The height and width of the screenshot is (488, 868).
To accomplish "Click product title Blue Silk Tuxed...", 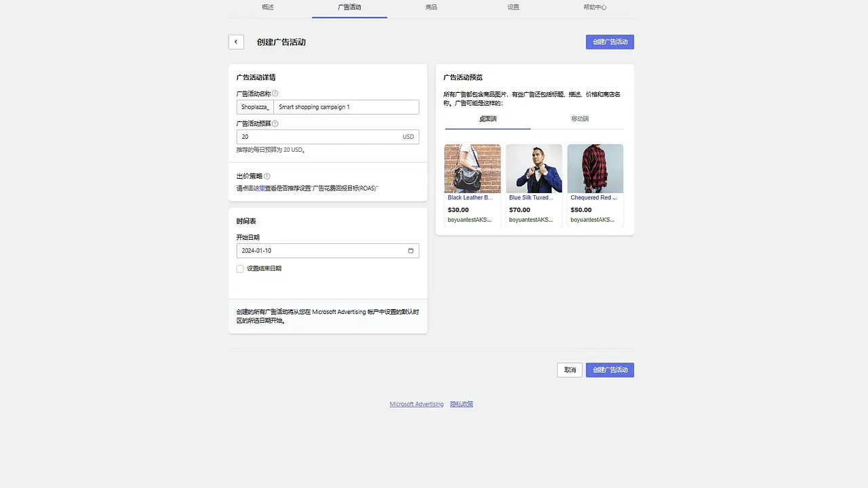I will click(531, 198).
